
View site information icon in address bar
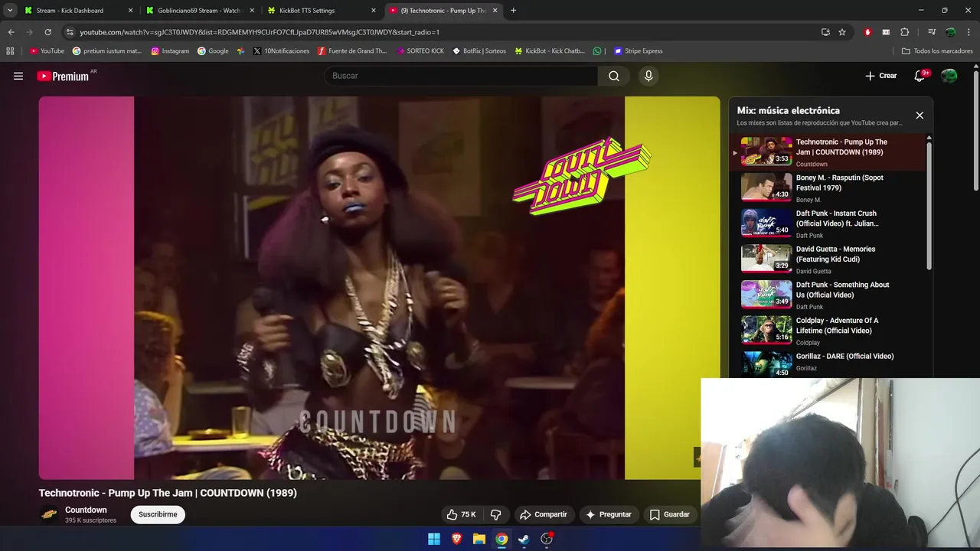[x=70, y=32]
